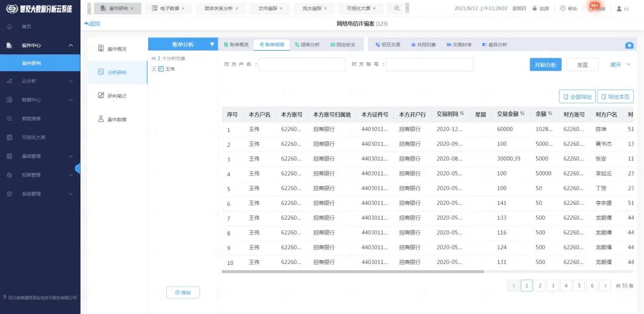The height and width of the screenshot is (314, 644).
Task: Expand the 云分析 sidebar section
Action: 70,81
